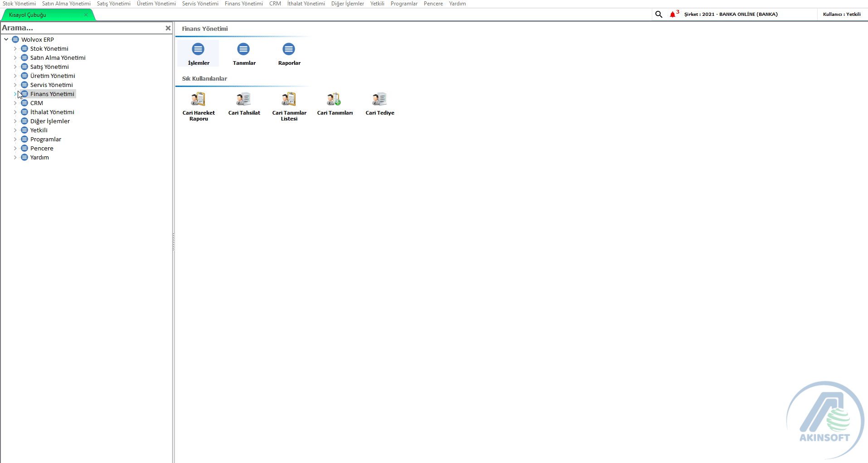The height and width of the screenshot is (463, 868).
Task: Expand the CRM tree branch
Action: coord(15,103)
